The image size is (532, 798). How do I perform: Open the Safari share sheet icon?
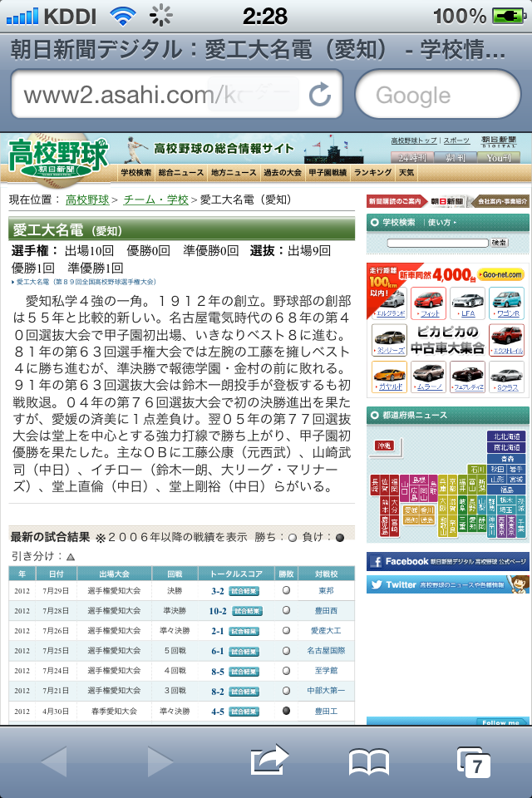pos(268,761)
